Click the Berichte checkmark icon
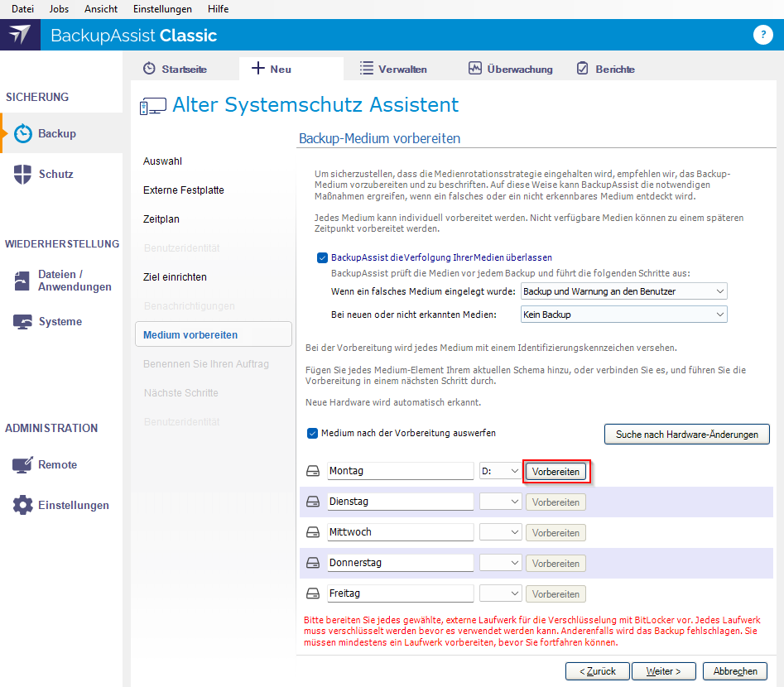Viewport: 784px width, 687px height. pos(583,69)
